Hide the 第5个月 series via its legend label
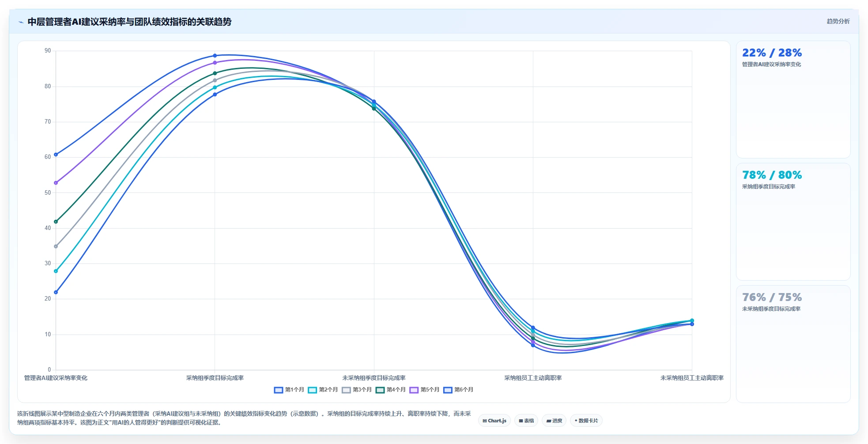868x444 pixels. [430, 390]
